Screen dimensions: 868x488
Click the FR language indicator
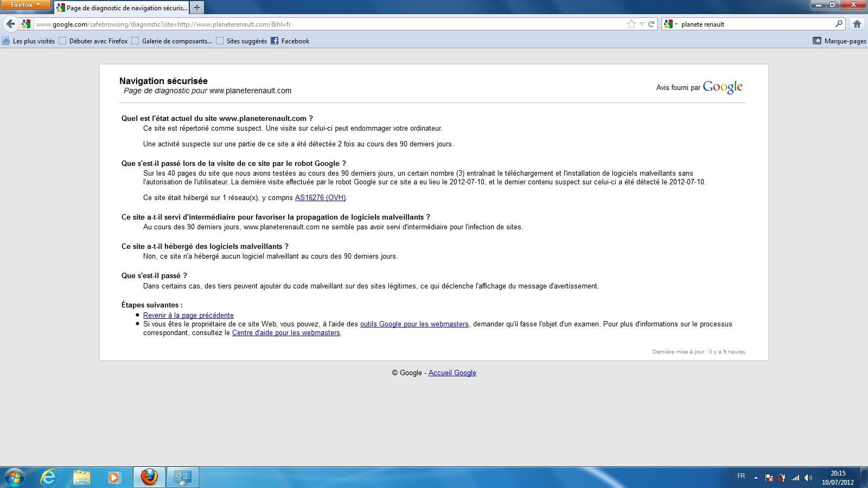(x=741, y=476)
